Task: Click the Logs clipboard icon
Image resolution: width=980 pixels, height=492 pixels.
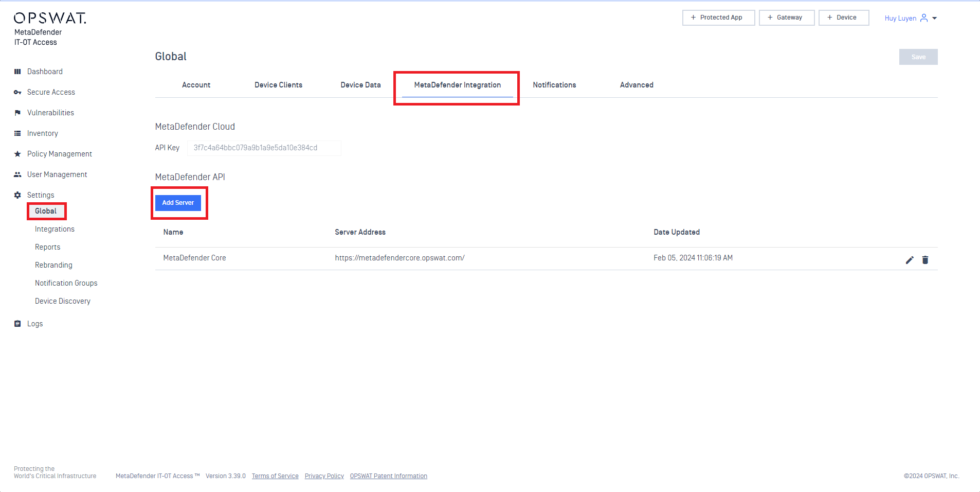Action: (17, 324)
